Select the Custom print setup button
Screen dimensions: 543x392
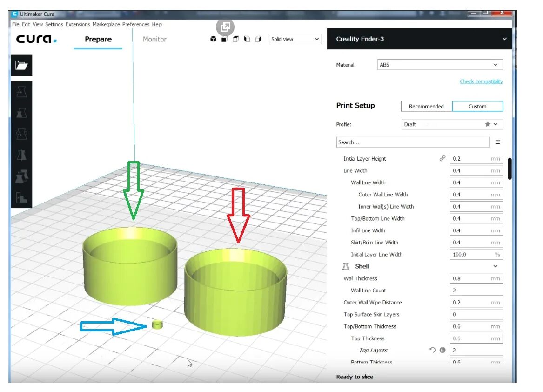477,106
